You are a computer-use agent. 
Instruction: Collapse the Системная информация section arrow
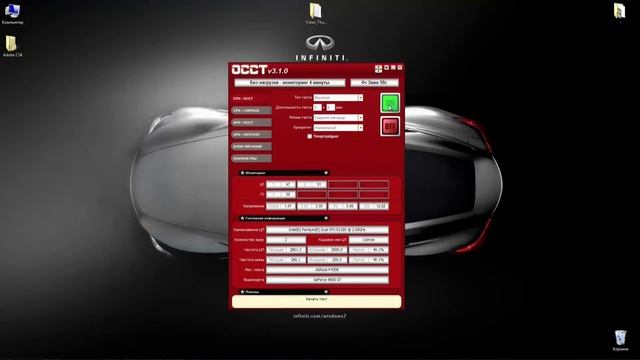click(326, 218)
